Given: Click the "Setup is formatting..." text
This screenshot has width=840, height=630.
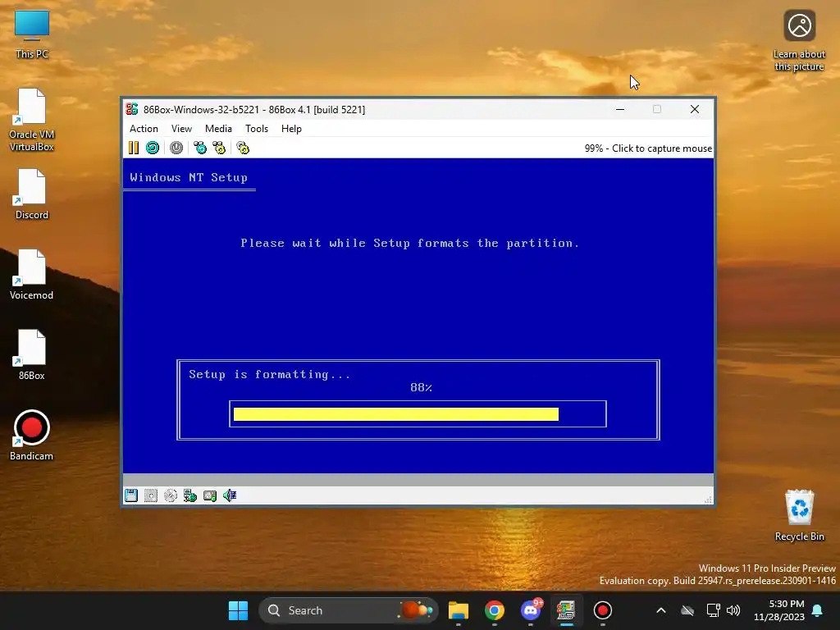Looking at the screenshot, I should [269, 374].
